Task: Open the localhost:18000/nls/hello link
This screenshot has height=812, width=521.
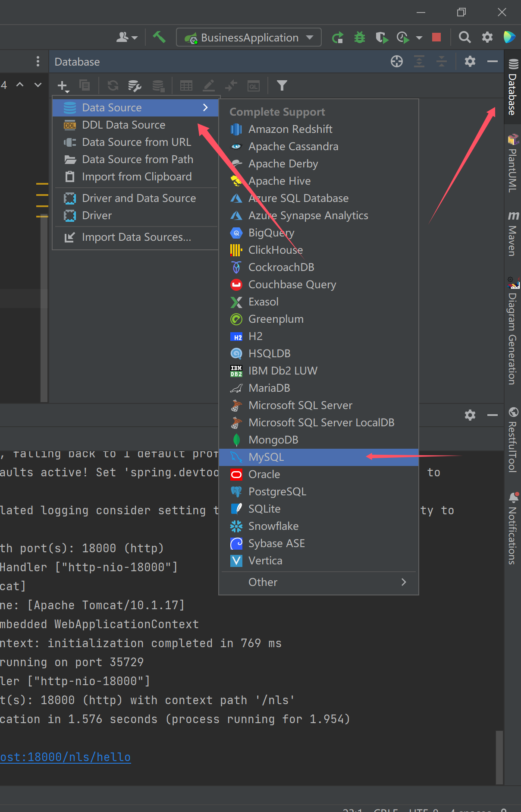Action: [65, 757]
